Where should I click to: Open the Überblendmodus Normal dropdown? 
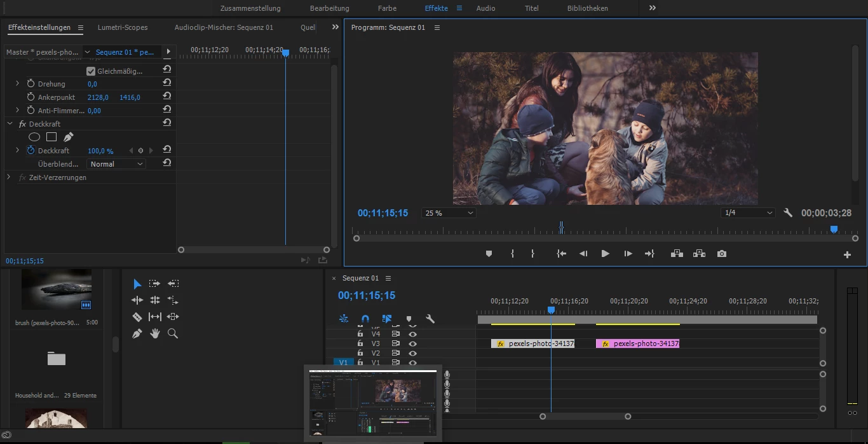point(116,164)
